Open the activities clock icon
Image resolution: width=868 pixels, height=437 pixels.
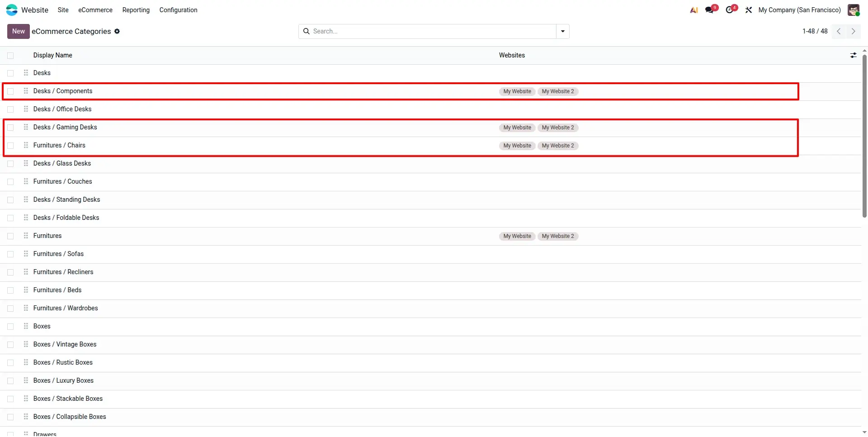730,10
